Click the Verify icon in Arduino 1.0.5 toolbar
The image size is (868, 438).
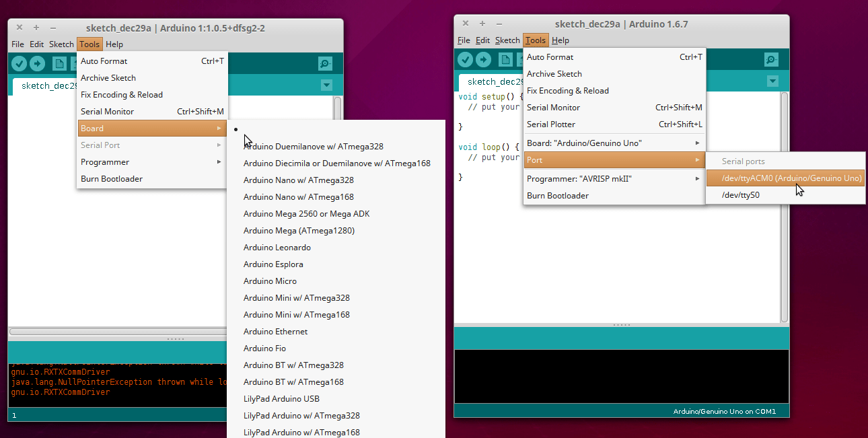click(x=18, y=63)
